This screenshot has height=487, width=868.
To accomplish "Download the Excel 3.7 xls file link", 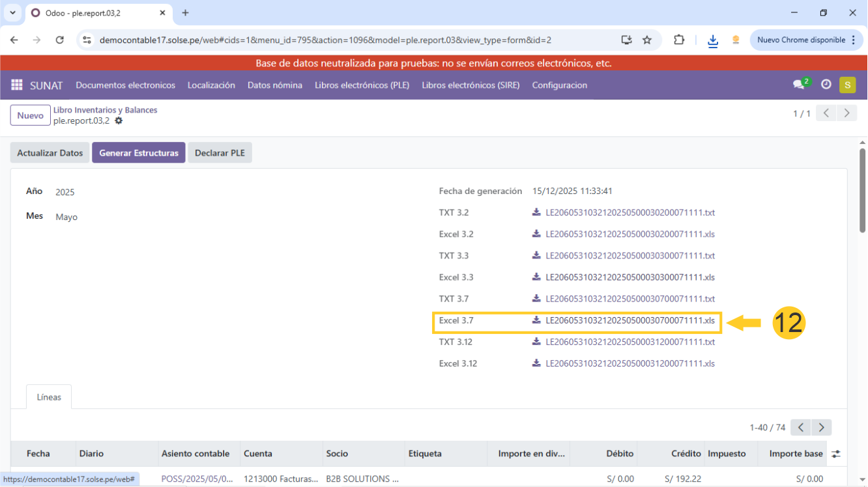I will [x=629, y=320].
